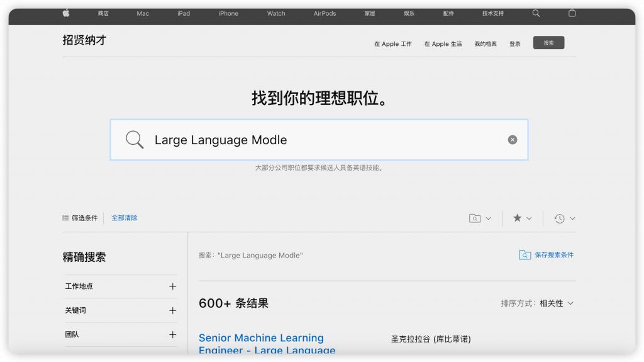Select 在 Apple 工作 tab

[x=392, y=43]
